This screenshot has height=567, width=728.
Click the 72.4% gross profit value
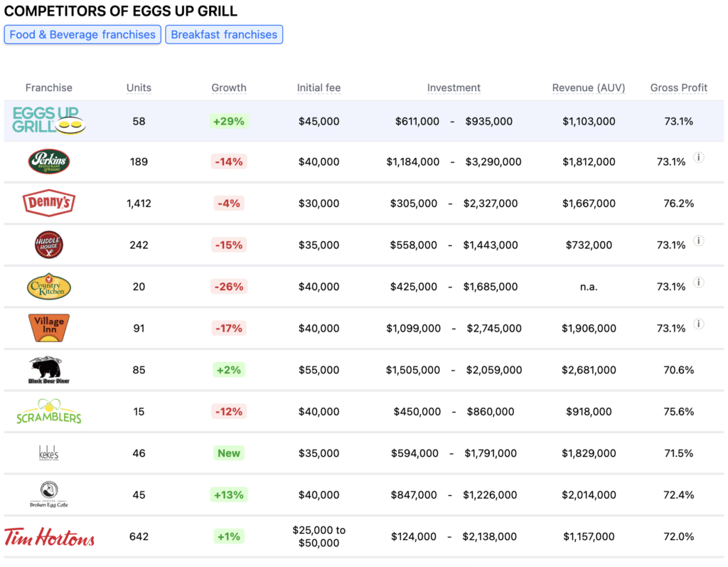tap(679, 495)
